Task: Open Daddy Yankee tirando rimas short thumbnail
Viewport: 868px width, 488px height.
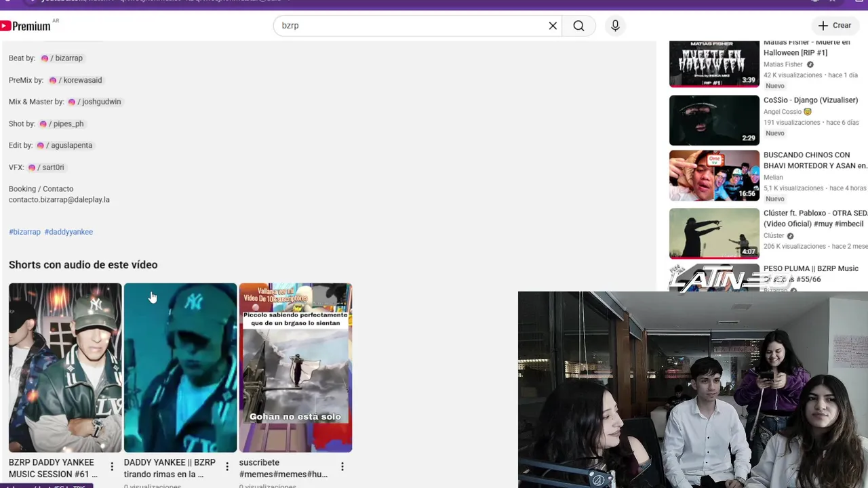Action: click(x=180, y=367)
